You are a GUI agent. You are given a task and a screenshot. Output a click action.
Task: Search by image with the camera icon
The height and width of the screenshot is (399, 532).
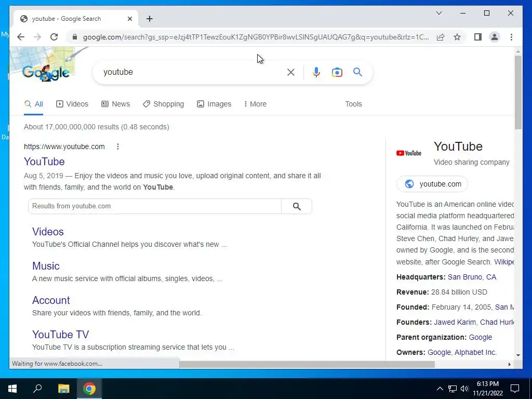(x=337, y=72)
